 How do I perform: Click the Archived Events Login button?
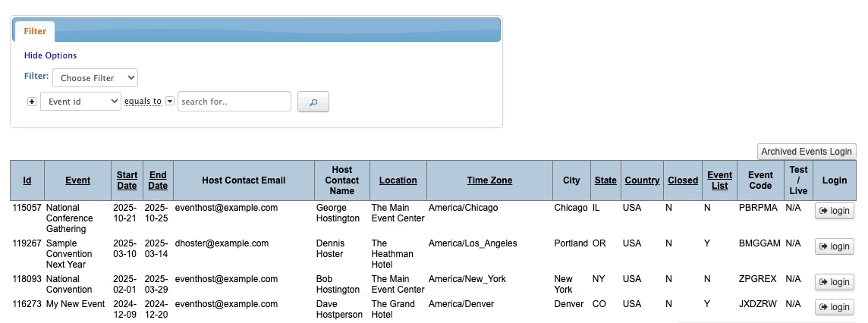pyautogui.click(x=807, y=152)
